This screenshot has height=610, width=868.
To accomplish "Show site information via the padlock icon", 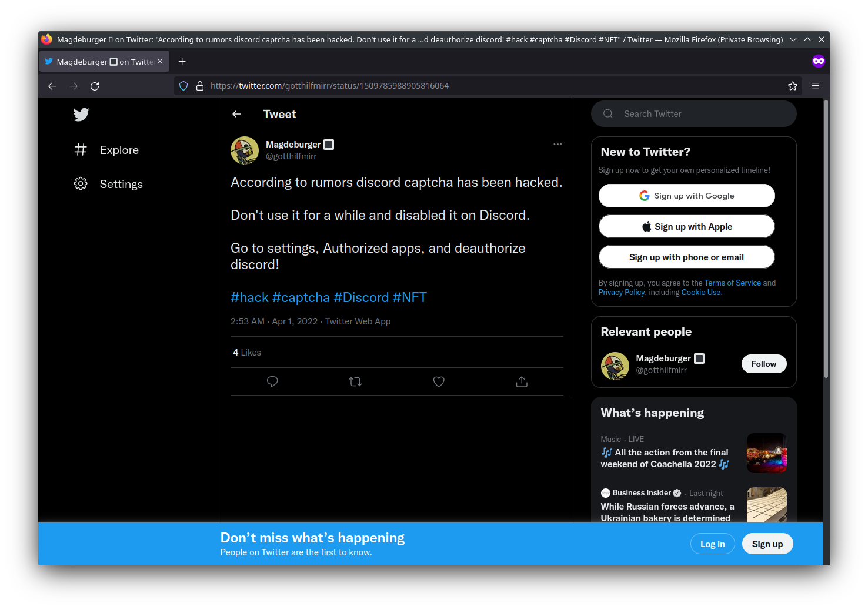I will coord(200,86).
